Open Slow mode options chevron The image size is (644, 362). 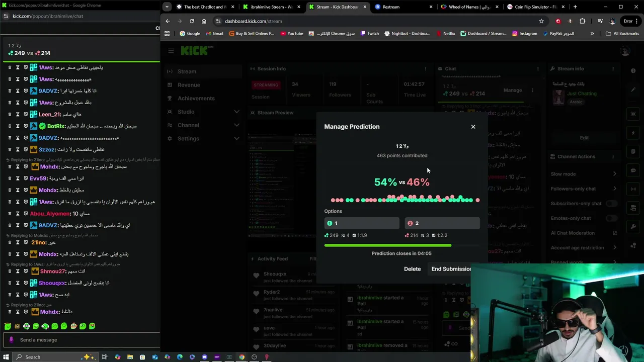(x=614, y=174)
